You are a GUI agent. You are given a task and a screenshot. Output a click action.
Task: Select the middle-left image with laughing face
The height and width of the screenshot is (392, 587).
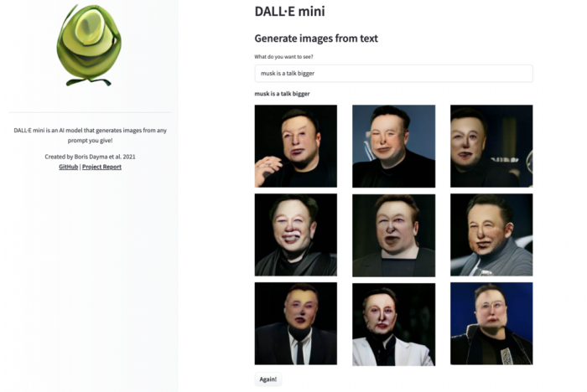pos(296,235)
